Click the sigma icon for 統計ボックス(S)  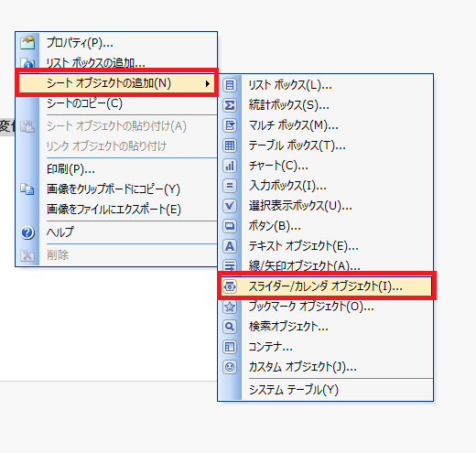pyautogui.click(x=230, y=105)
